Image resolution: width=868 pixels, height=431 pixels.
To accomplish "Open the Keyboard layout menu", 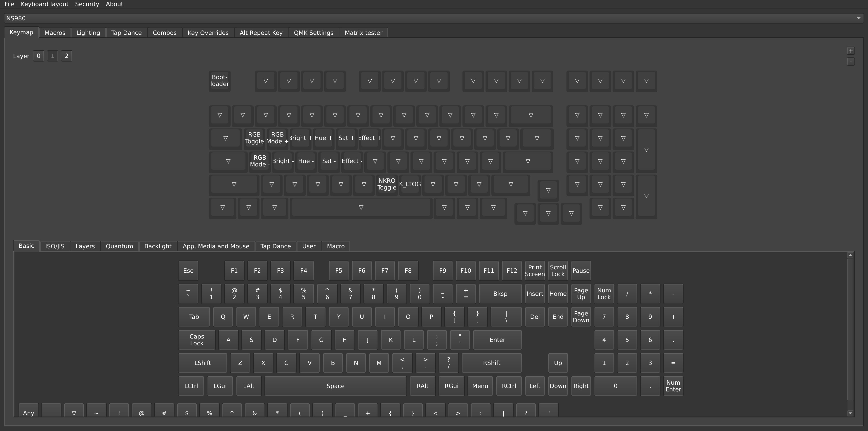I will (45, 4).
